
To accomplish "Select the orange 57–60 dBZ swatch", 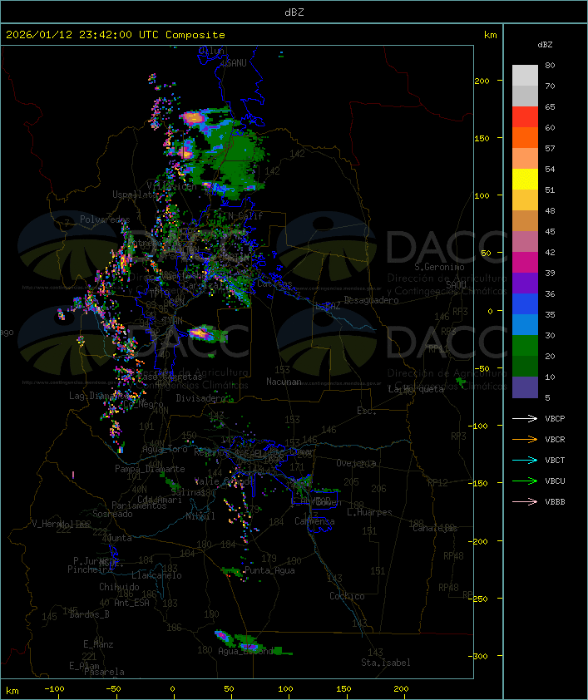I will point(525,137).
